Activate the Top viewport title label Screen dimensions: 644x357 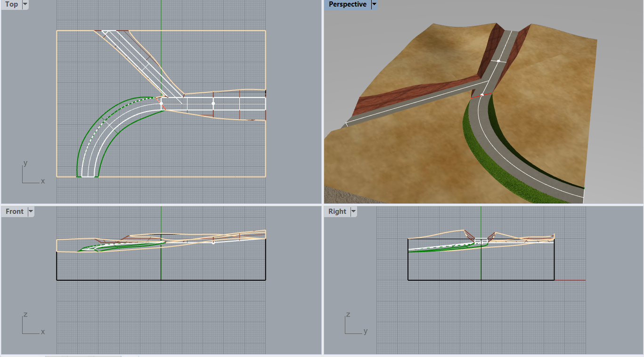(11, 5)
